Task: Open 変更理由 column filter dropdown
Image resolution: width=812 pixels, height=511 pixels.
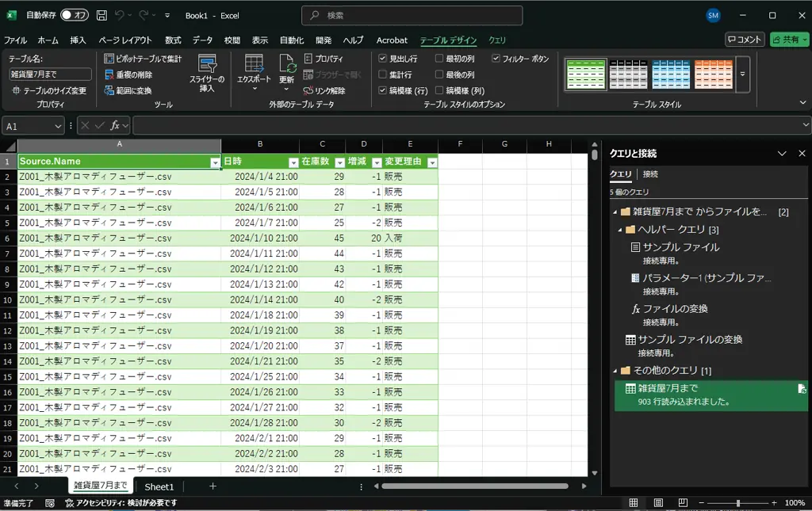Action: coord(432,162)
